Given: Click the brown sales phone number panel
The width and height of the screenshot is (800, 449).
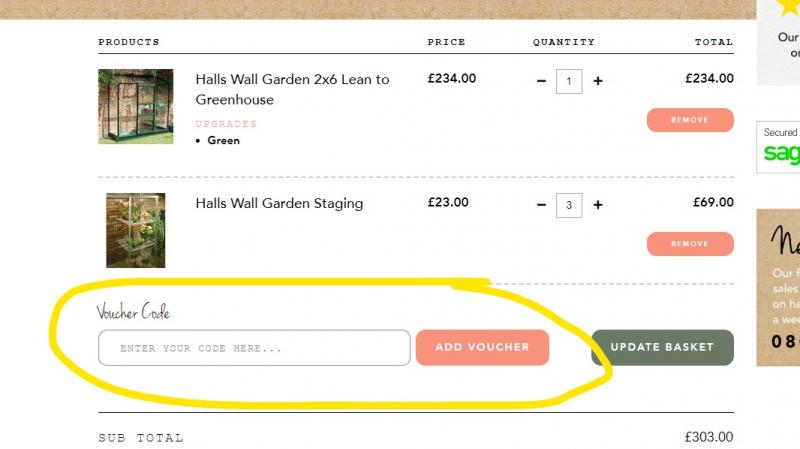Looking at the screenshot, I should point(778,287).
